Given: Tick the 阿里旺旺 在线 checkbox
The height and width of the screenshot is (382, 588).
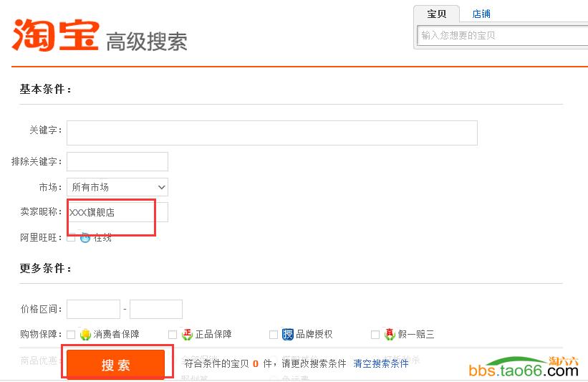Looking at the screenshot, I should (x=71, y=238).
